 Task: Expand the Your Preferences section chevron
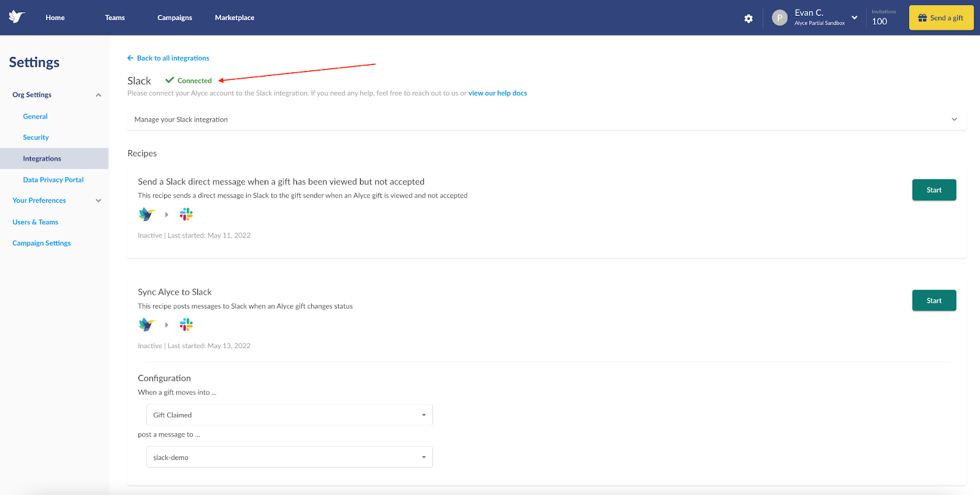coord(98,200)
